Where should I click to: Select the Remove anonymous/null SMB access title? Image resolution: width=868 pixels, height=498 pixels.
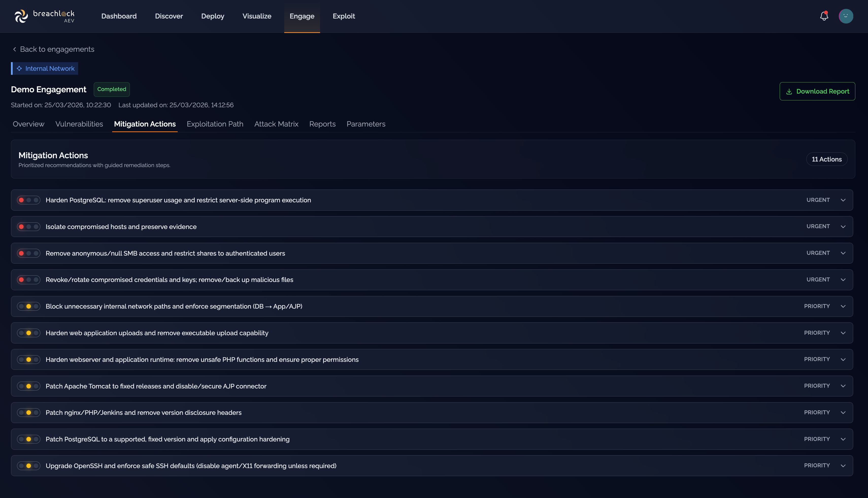165,254
